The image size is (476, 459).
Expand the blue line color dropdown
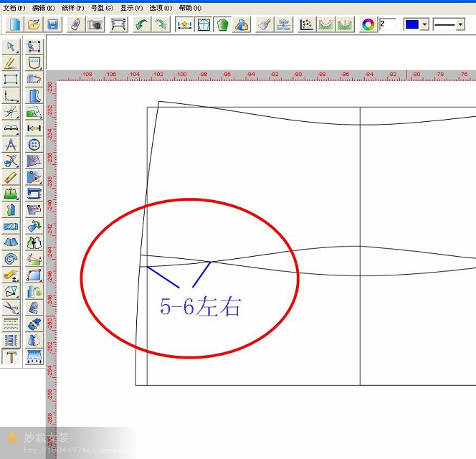coord(424,24)
